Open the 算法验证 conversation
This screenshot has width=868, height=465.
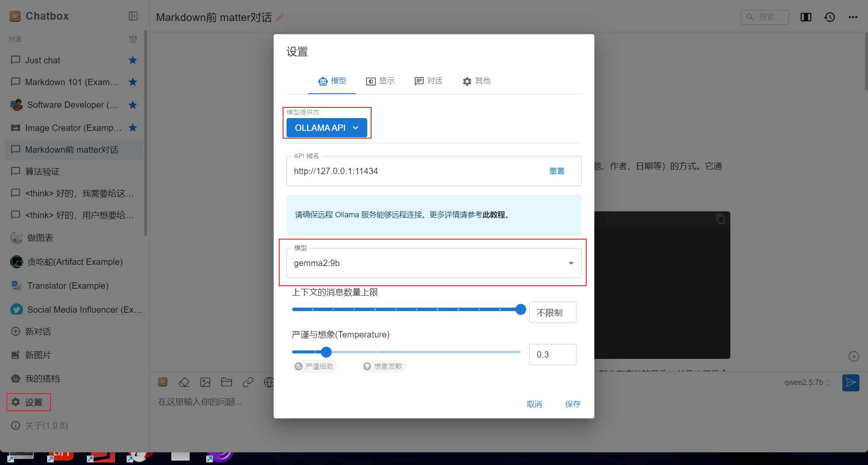point(74,172)
